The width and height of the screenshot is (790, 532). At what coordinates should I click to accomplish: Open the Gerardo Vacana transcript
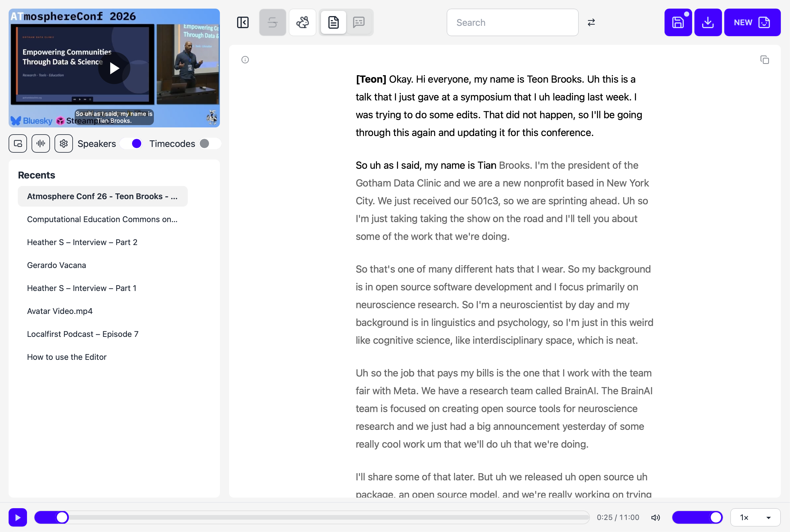click(102, 265)
